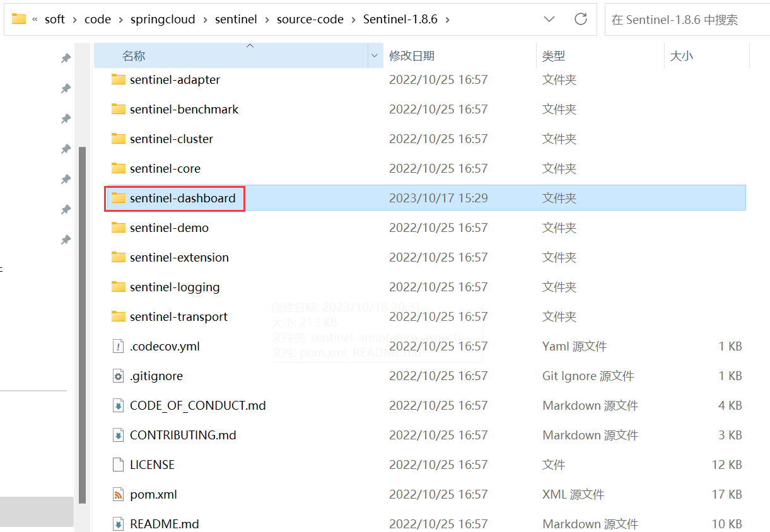The image size is (770, 532).
Task: Select the .gitignore file name
Action: click(156, 376)
